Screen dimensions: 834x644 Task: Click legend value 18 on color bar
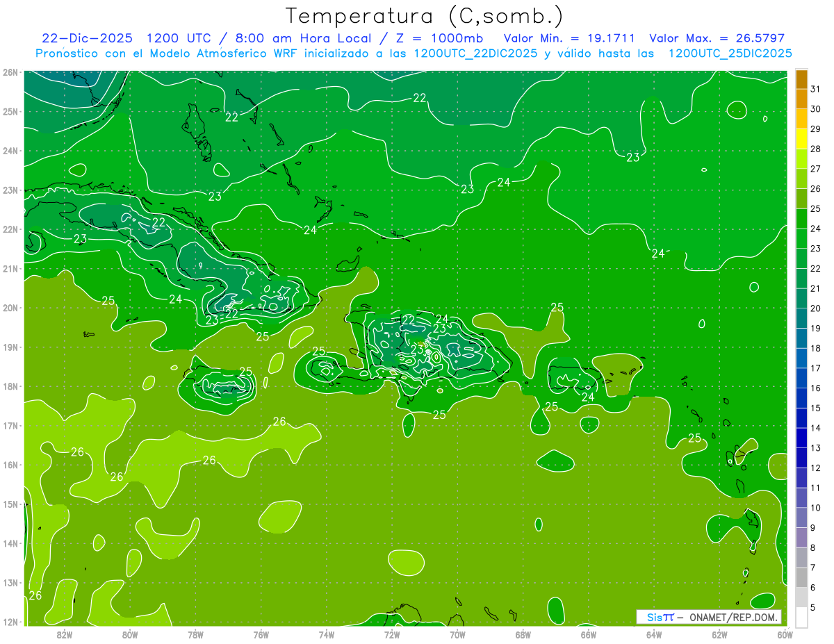(815, 348)
